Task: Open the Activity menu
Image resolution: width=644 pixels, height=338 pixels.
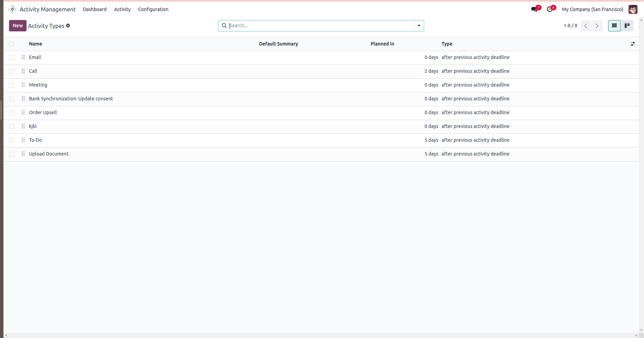Action: tap(122, 9)
